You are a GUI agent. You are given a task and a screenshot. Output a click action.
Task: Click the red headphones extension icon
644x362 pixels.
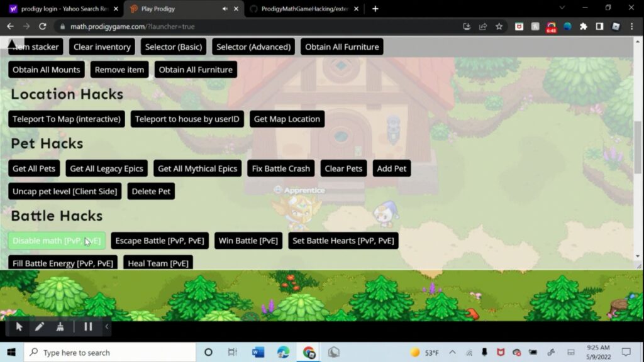pyautogui.click(x=551, y=27)
